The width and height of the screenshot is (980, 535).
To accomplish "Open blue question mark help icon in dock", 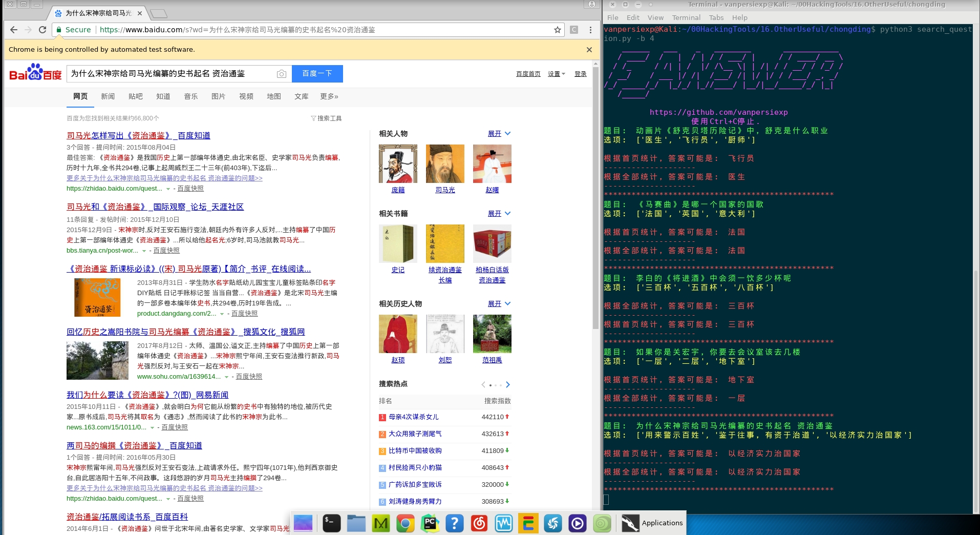I will pos(455,523).
